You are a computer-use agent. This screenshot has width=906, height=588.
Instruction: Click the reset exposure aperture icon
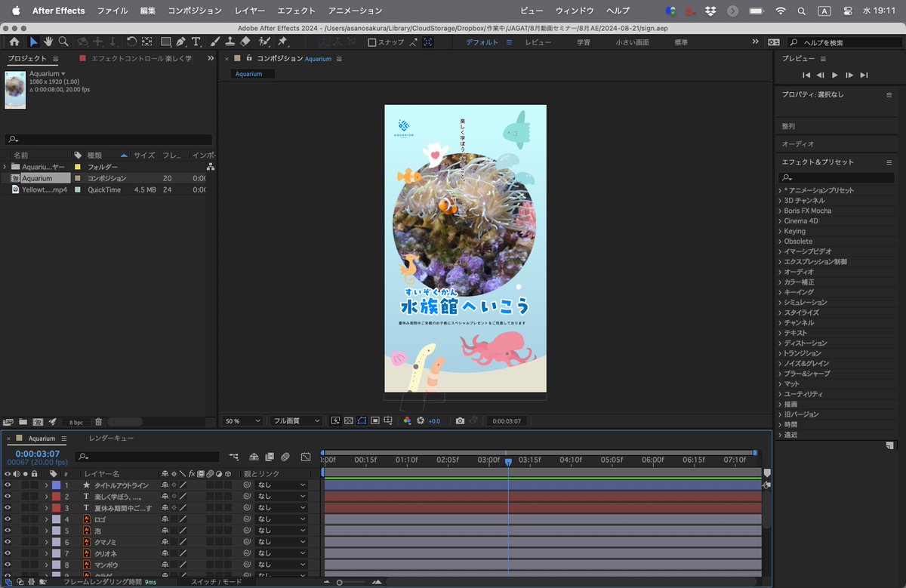(421, 420)
